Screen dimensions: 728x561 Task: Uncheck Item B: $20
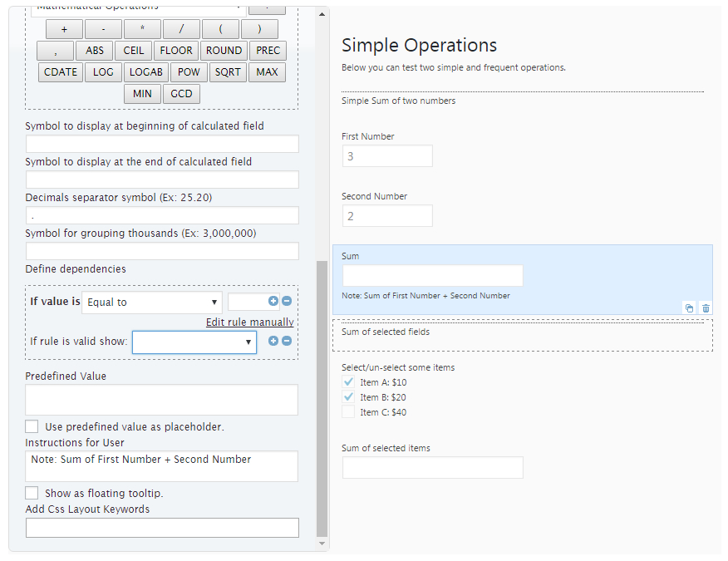[x=349, y=397]
